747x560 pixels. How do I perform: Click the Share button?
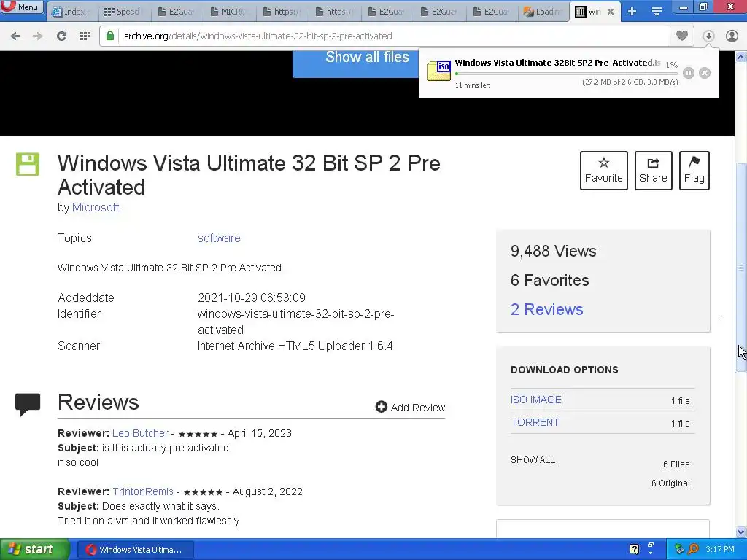tap(653, 171)
